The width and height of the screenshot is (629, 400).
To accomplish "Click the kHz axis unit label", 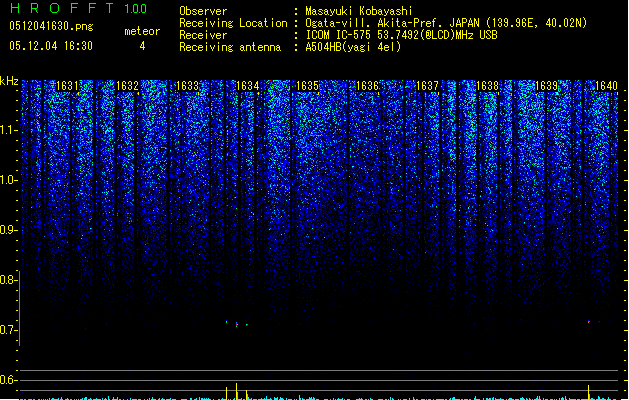I will pyautogui.click(x=9, y=81).
